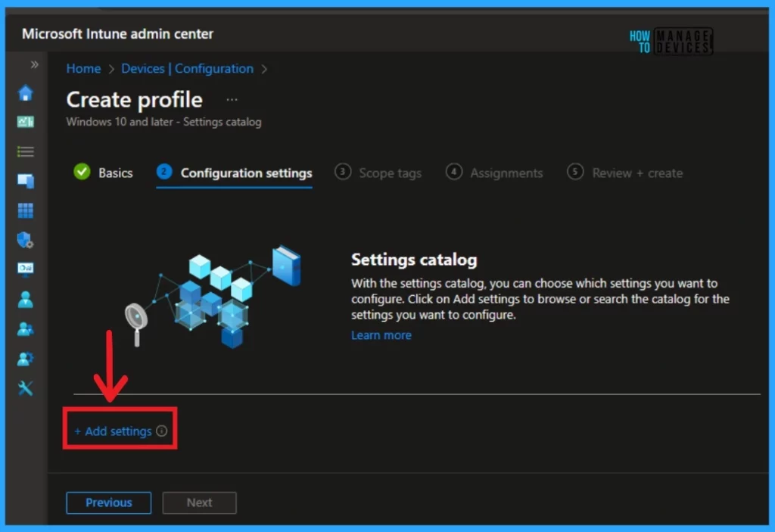Open the Home icon in sidebar

[x=25, y=92]
